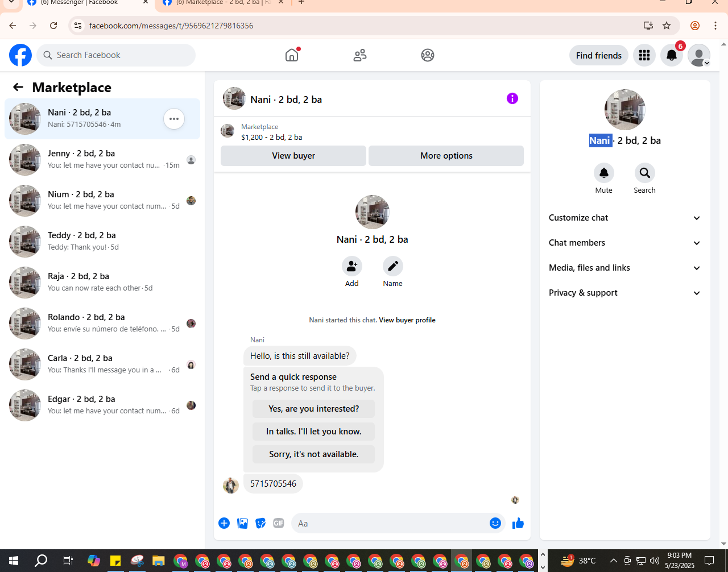Send quick reply 'In talks. I'll let you know.'
This screenshot has width=728, height=572.
(313, 432)
